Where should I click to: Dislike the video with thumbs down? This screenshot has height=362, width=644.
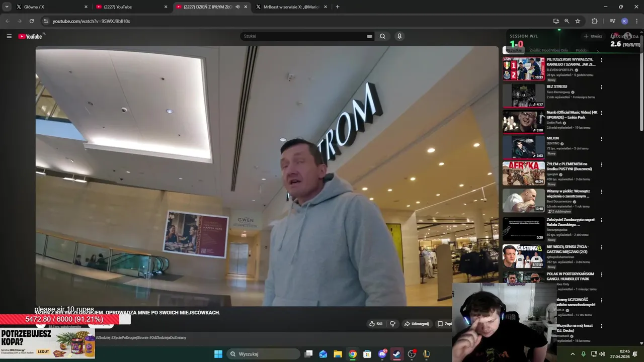[x=393, y=324]
